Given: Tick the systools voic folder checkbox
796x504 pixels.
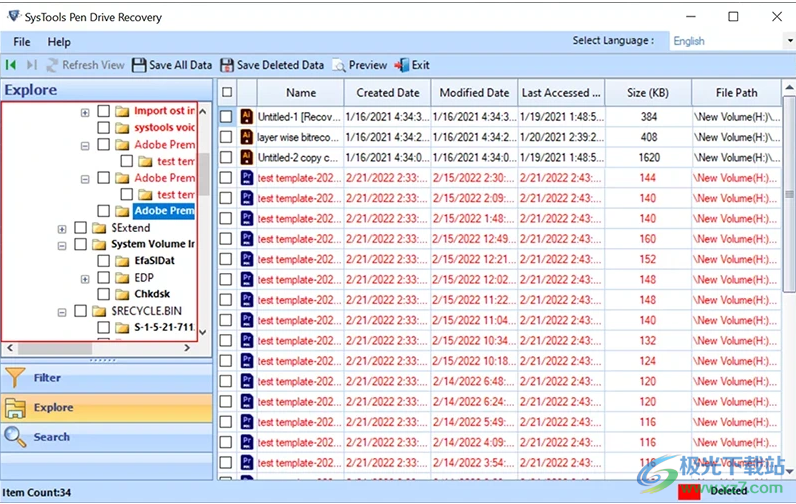Looking at the screenshot, I should coord(104,127).
